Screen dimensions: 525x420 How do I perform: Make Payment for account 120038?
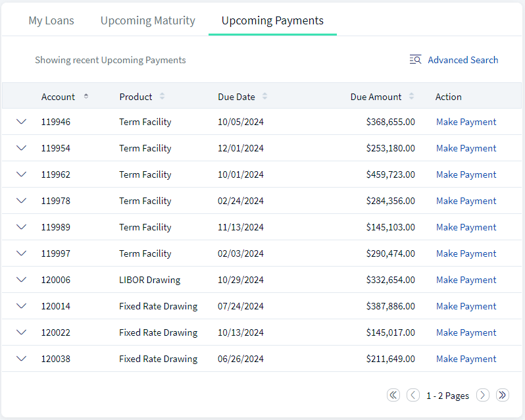(x=466, y=359)
